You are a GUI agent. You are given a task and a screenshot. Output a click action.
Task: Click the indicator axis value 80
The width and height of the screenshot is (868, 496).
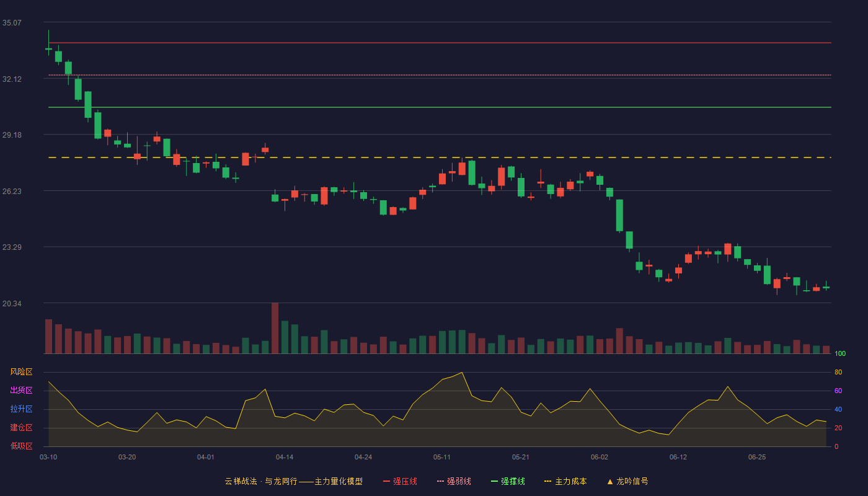838,373
